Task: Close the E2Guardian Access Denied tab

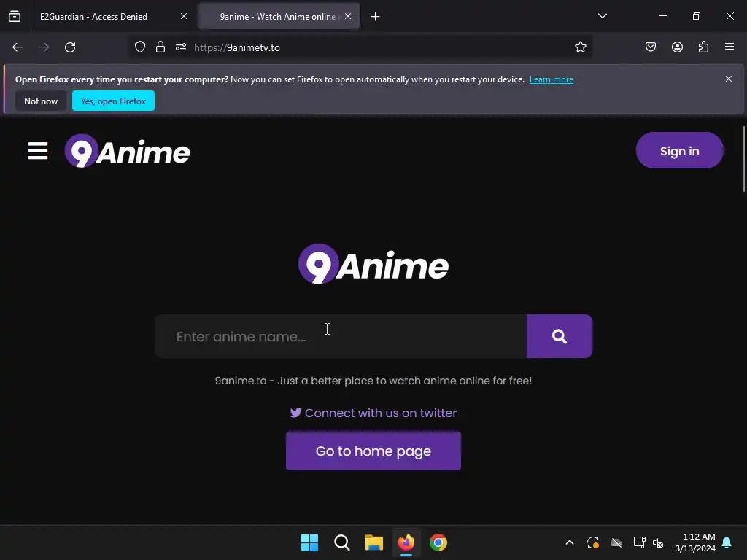Action: coord(183,16)
